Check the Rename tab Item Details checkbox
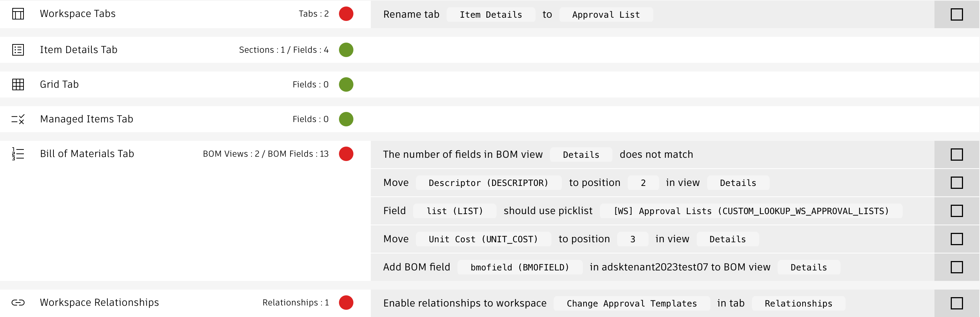Screen dimensions: 980x317 coord(956,15)
